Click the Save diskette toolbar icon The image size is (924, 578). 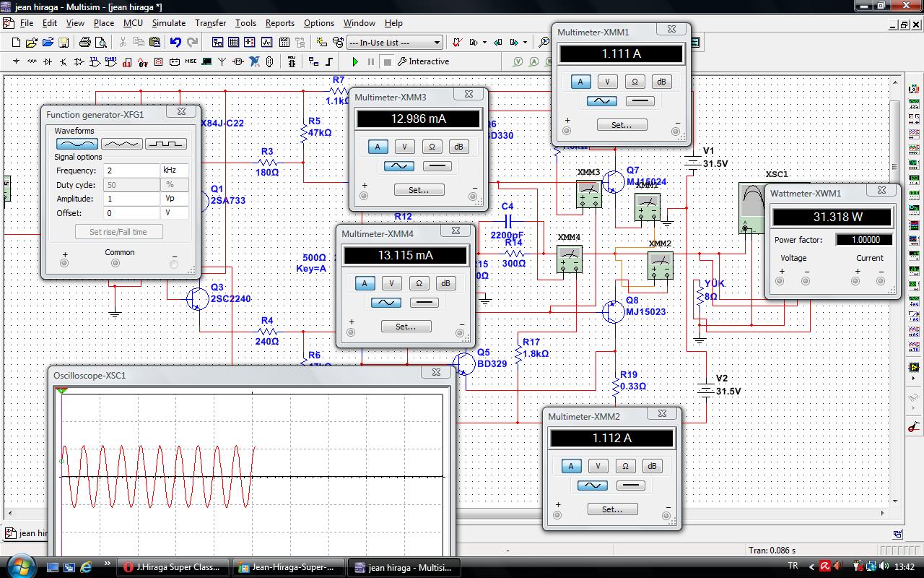(x=63, y=43)
